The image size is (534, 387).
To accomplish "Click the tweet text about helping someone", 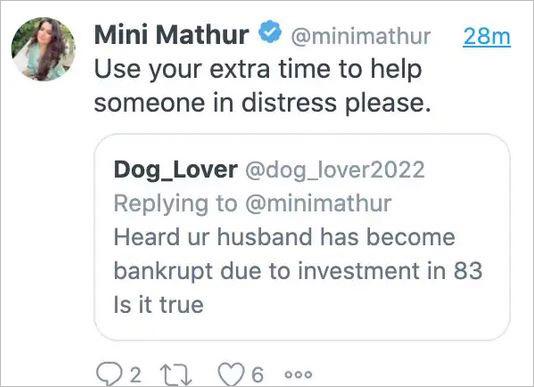I will 262,86.
